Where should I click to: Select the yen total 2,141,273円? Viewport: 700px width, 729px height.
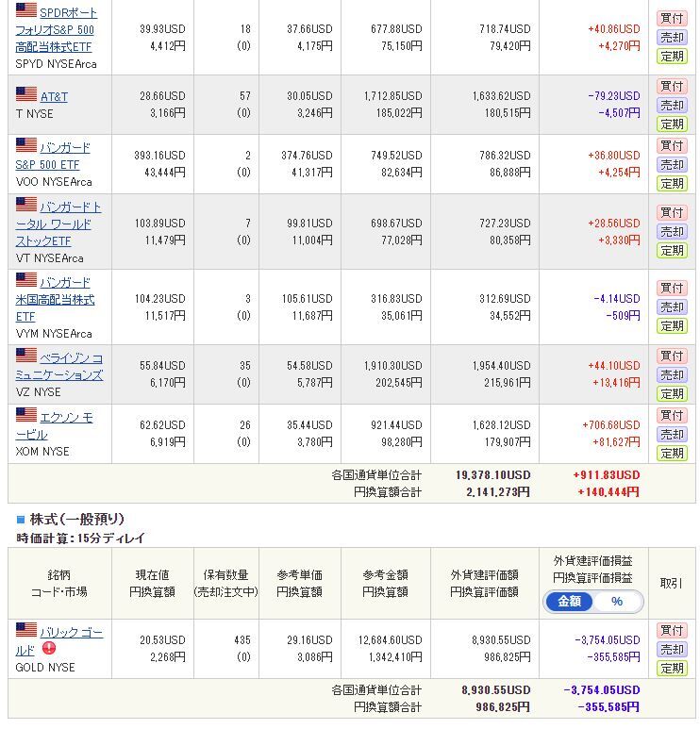point(498,492)
